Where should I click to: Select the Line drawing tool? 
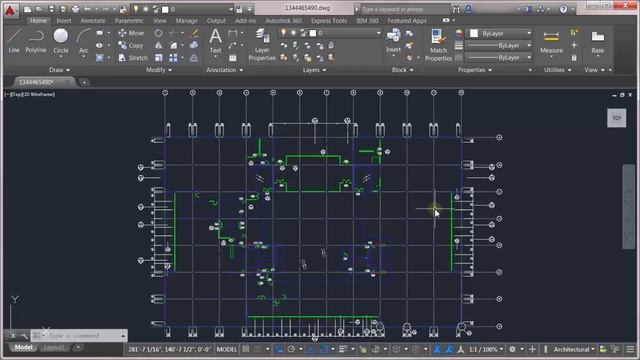pyautogui.click(x=14, y=41)
